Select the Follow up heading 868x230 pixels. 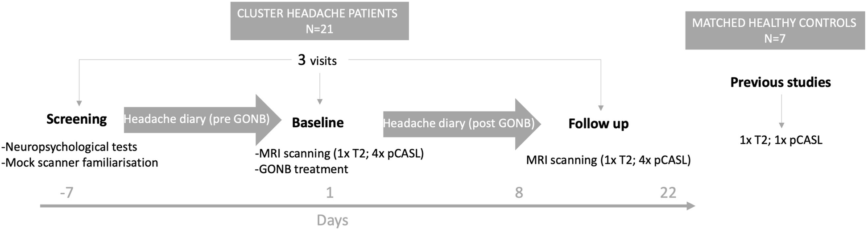(598, 124)
